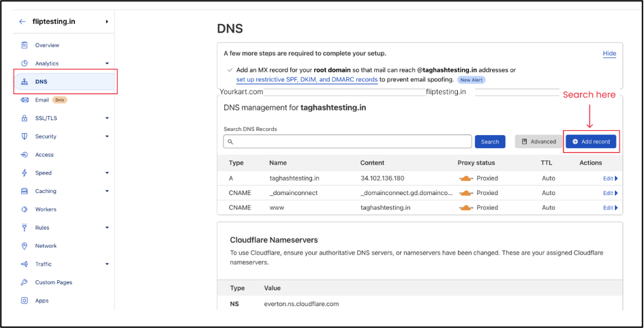
Task: Click the Workers code icon
Action: tap(25, 209)
